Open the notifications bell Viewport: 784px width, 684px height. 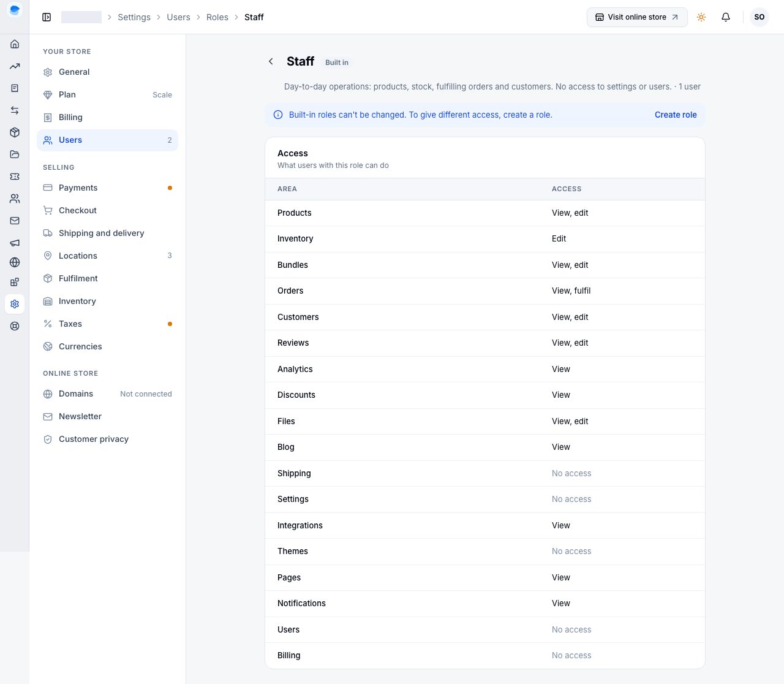click(726, 17)
